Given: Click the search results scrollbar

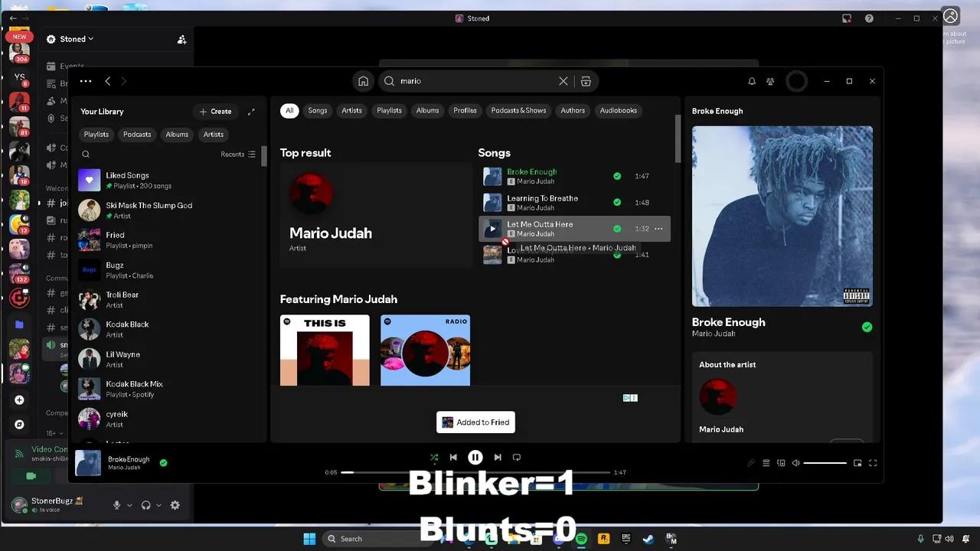Looking at the screenshot, I should [x=678, y=139].
